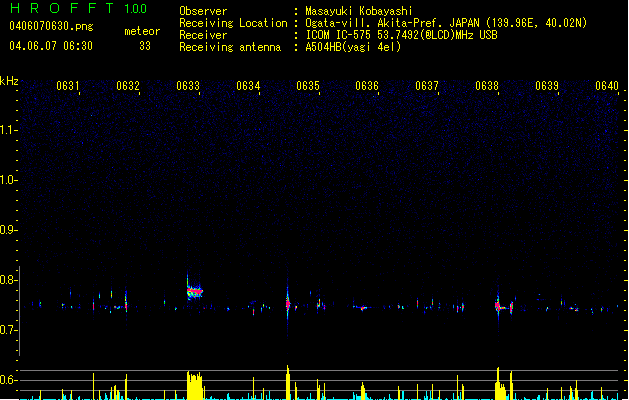This screenshot has height=400, width=629.
Task: Click the 1.1 kHz axis label
Action: (x=8, y=130)
